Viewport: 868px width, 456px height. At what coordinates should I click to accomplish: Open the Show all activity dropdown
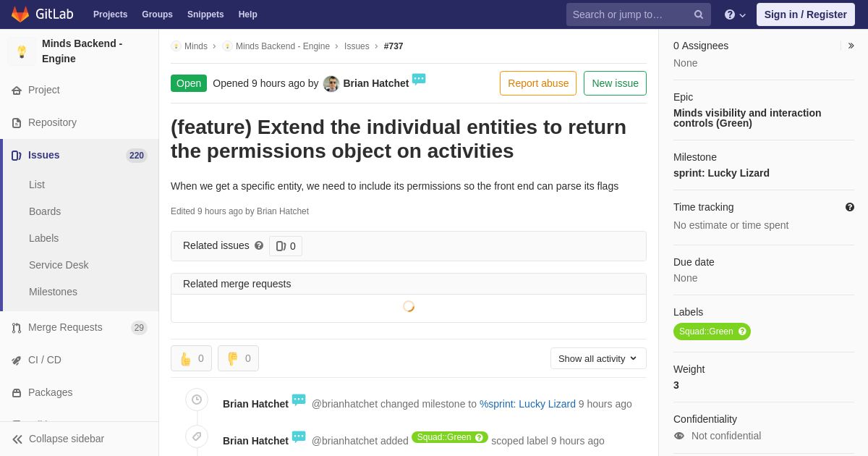coord(597,358)
